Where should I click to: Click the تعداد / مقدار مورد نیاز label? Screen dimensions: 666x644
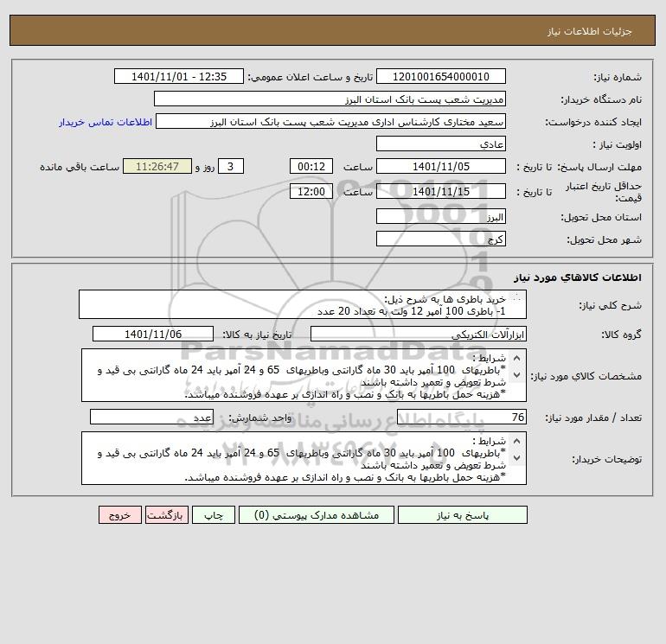pyautogui.click(x=593, y=418)
